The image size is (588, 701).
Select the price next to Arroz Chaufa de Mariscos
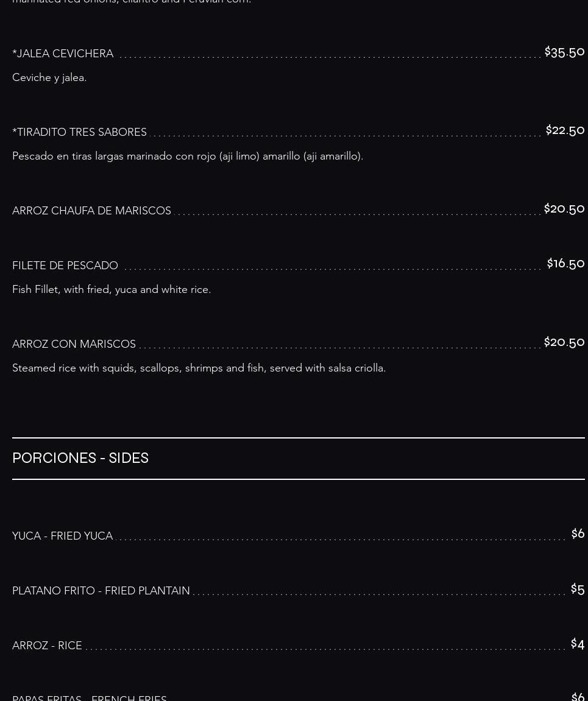[x=564, y=209]
